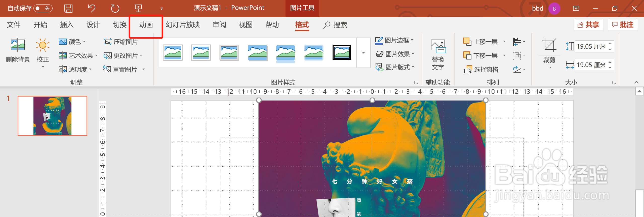This screenshot has width=644, height=217.
Task: Apply the third picture style thumbnail
Action: click(x=229, y=53)
